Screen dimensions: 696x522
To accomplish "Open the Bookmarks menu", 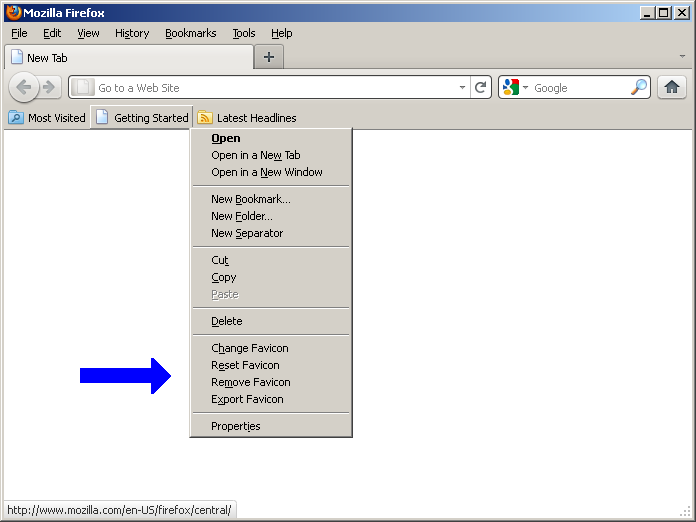I will [191, 33].
